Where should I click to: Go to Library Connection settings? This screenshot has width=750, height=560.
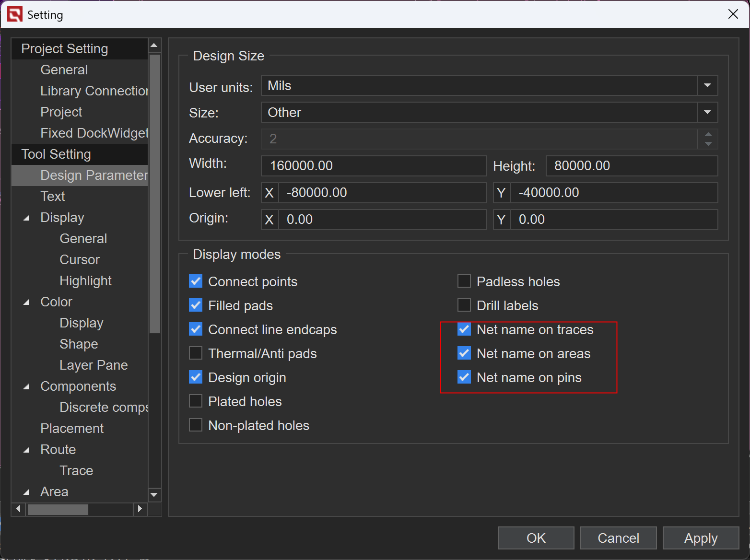(x=94, y=91)
